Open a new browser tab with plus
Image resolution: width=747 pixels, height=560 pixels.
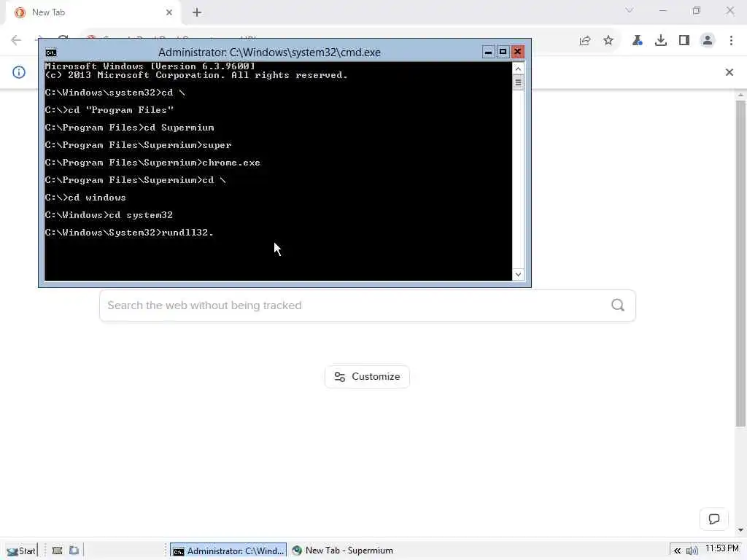point(197,12)
